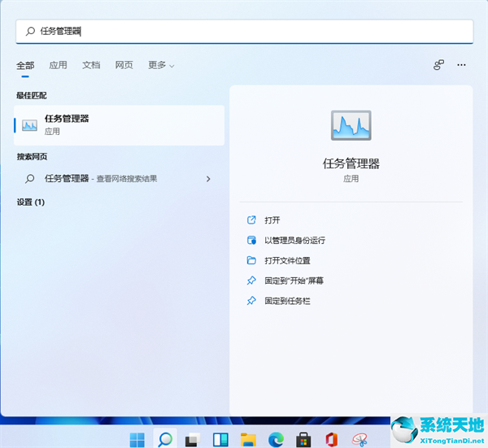This screenshot has width=488, height=448.
Task: Open the Windows Start button on taskbar
Action: coord(137,440)
